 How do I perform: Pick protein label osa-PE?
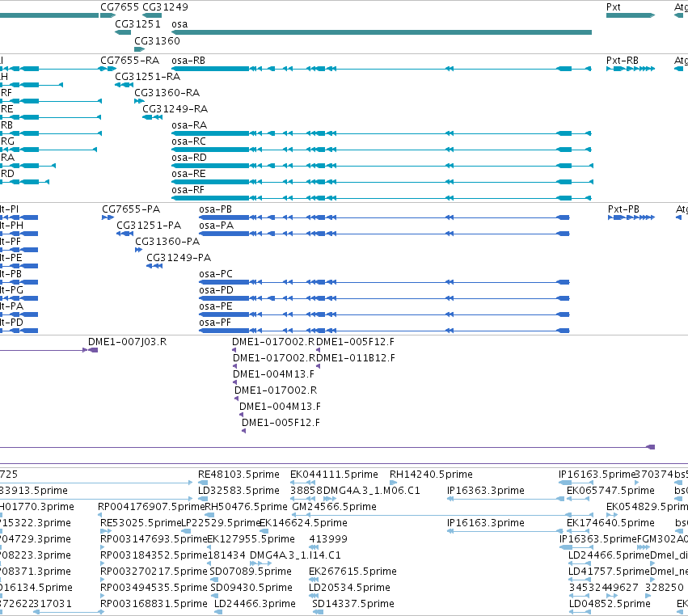[216, 306]
